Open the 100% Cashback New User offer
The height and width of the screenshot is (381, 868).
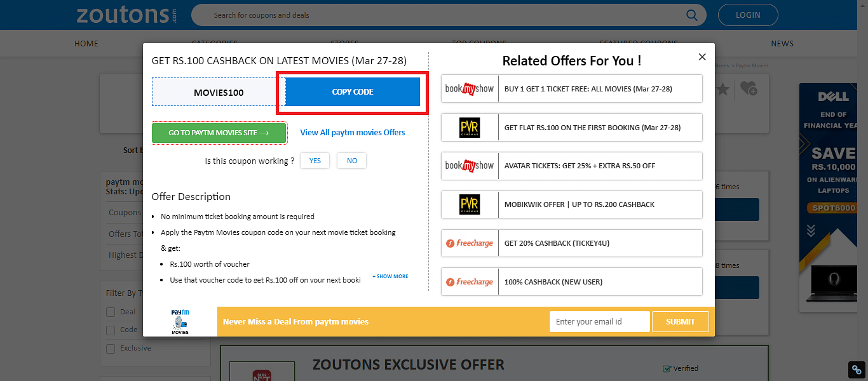point(572,281)
